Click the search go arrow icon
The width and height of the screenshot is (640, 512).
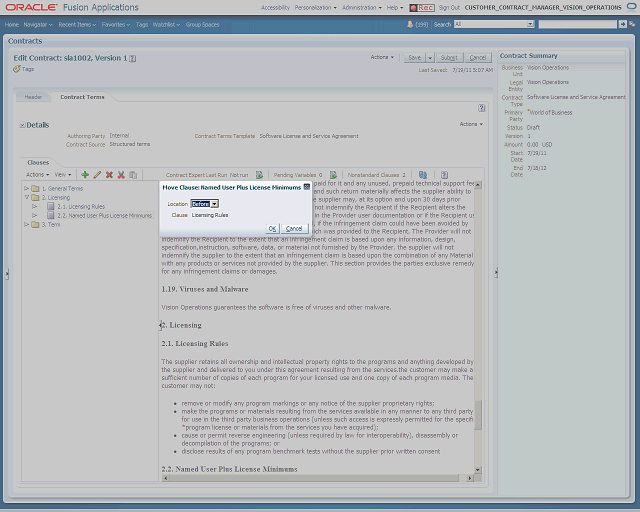[623, 24]
